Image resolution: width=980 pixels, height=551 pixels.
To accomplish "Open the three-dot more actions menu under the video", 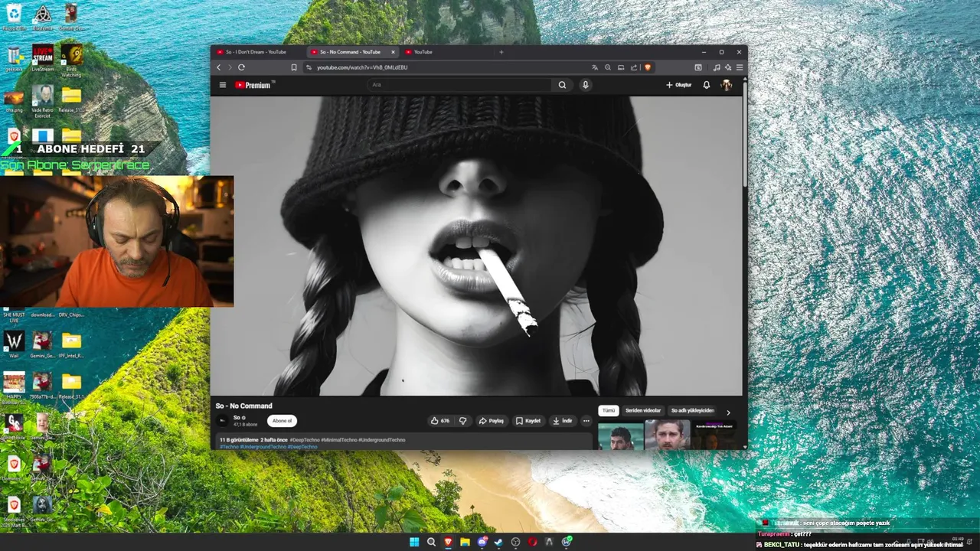I will click(x=586, y=421).
